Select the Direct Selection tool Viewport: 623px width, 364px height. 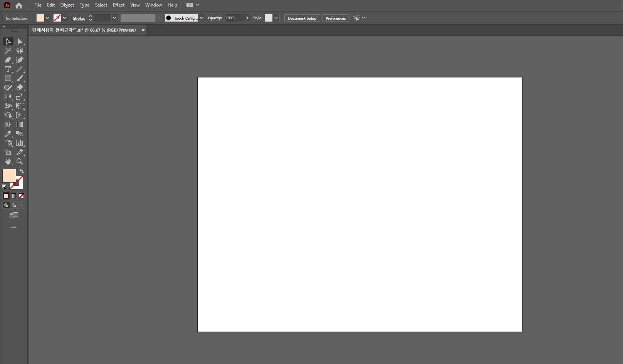point(20,41)
